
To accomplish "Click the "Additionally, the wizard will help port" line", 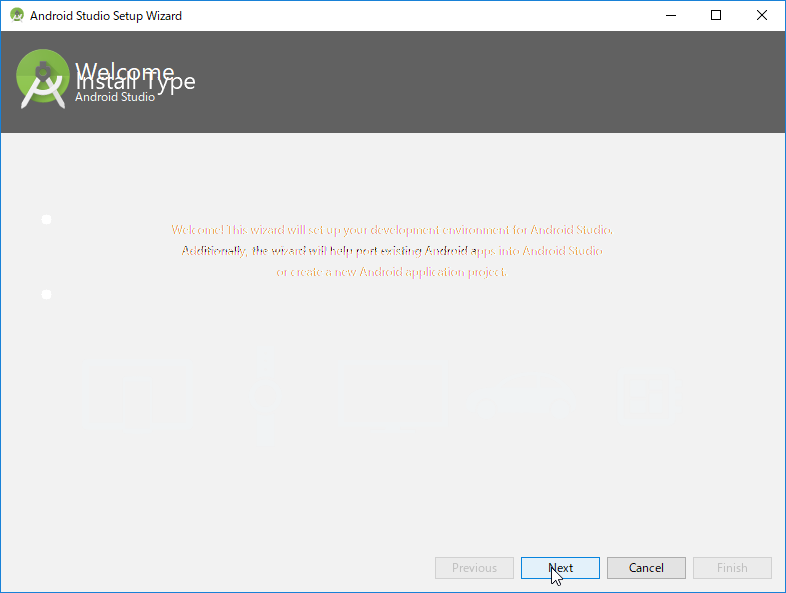I will point(392,251).
